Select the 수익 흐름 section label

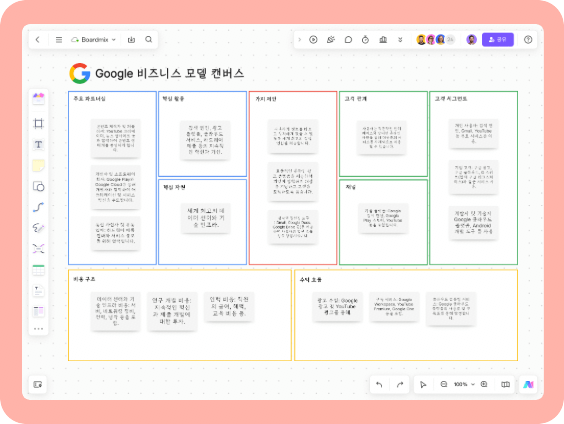[x=311, y=279]
